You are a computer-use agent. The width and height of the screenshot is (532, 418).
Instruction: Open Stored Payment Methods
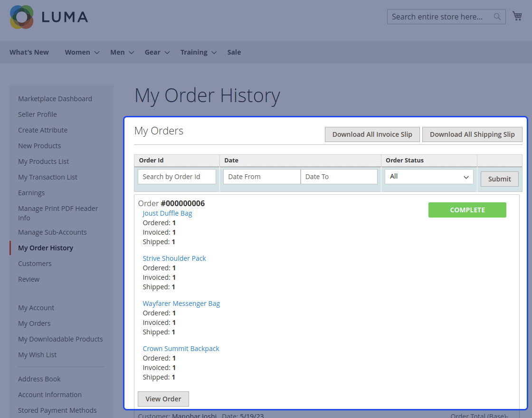[x=57, y=410]
